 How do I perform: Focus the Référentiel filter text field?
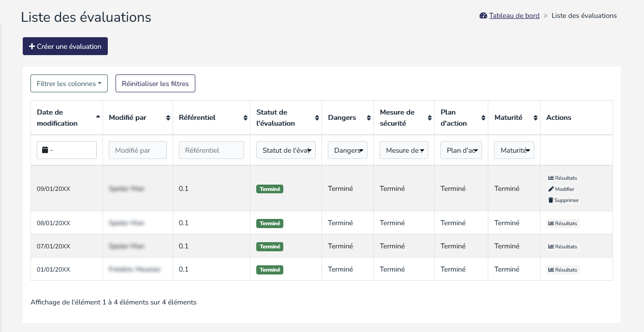click(211, 150)
